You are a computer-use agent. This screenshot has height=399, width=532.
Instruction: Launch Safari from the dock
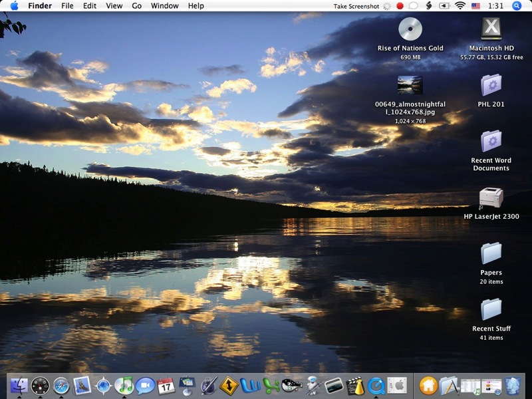click(61, 385)
